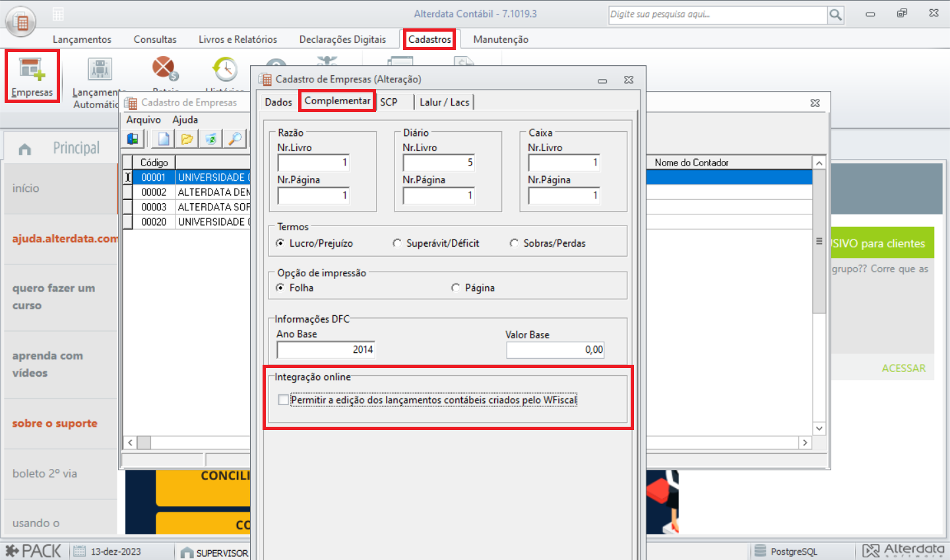Open the Cadastros ribbon tab
This screenshot has width=950, height=560.
[429, 40]
